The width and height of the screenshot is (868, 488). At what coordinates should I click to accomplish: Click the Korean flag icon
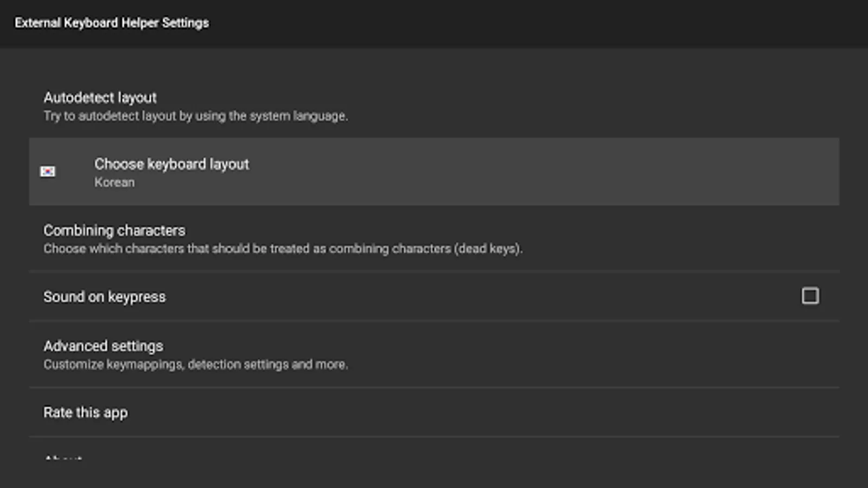[x=48, y=171]
